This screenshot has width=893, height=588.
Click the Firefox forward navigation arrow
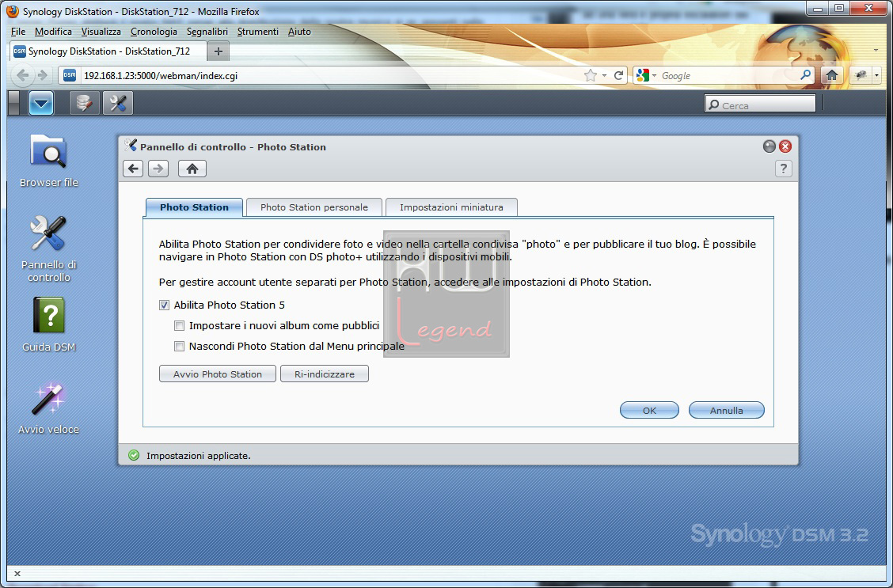pyautogui.click(x=42, y=75)
